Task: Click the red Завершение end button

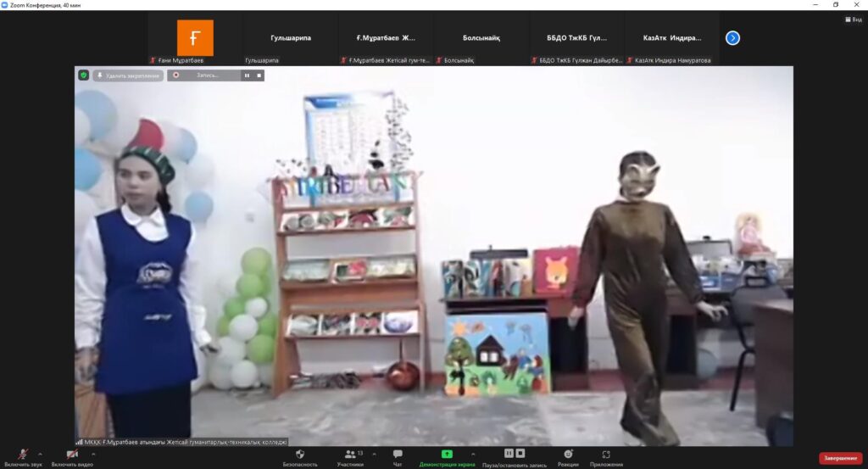Action: pyautogui.click(x=840, y=458)
